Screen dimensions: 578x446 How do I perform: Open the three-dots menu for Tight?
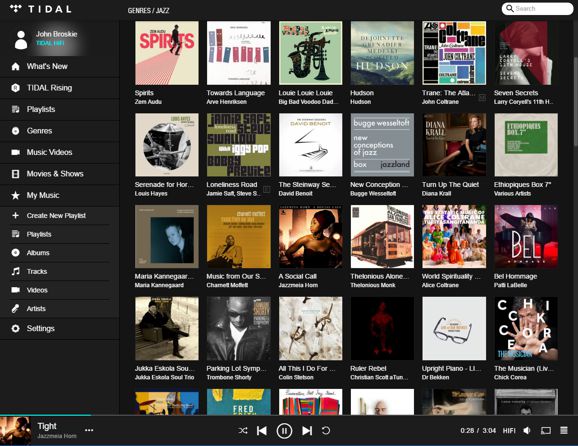pyautogui.click(x=89, y=430)
